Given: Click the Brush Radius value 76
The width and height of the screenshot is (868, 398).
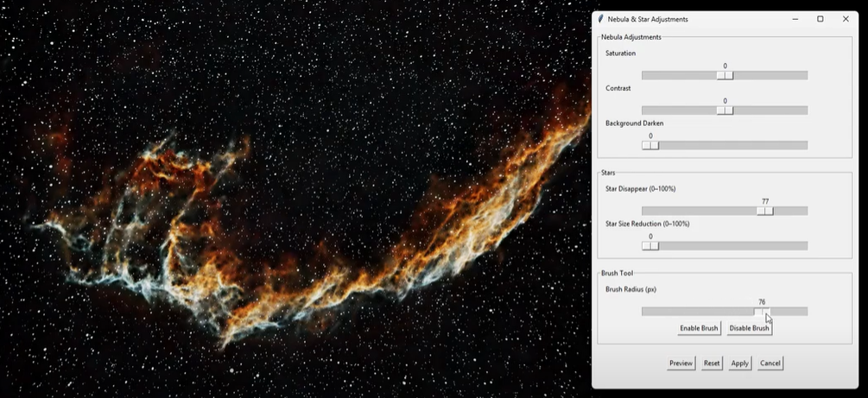Looking at the screenshot, I should [x=762, y=302].
